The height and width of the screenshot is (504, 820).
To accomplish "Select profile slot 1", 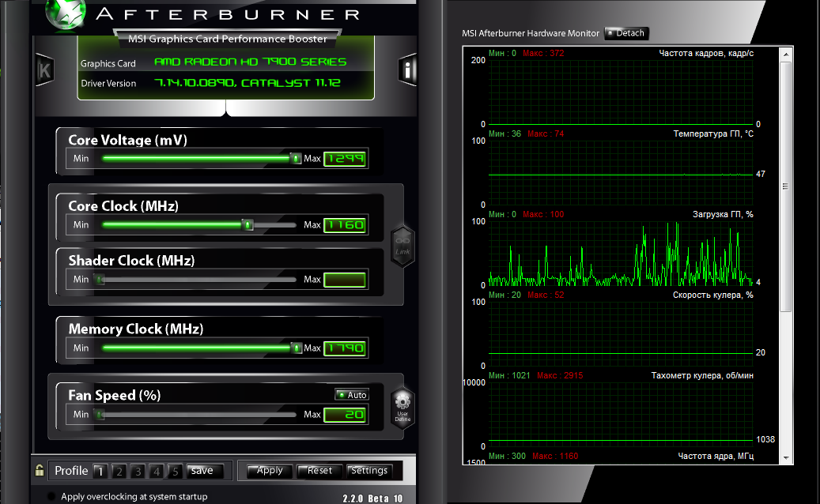I will (100, 471).
